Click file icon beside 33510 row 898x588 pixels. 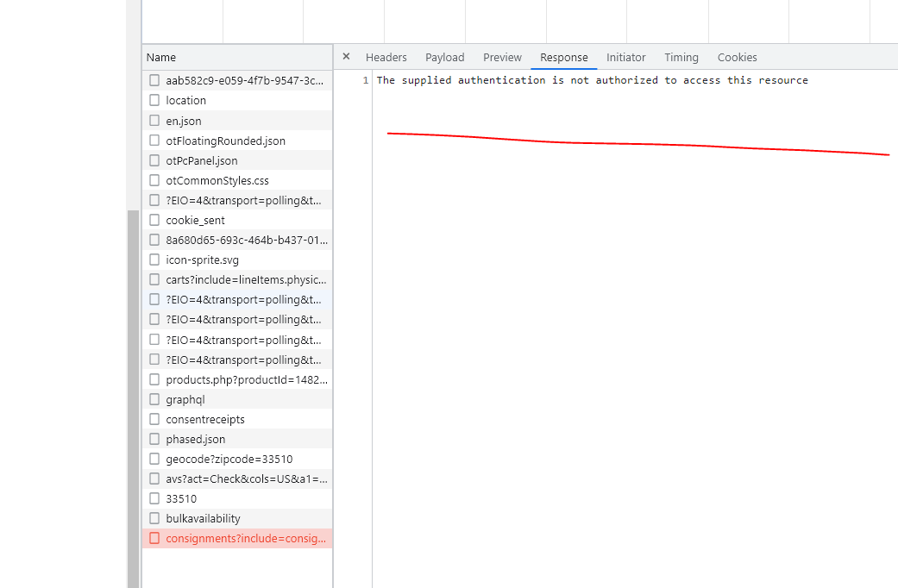point(154,498)
